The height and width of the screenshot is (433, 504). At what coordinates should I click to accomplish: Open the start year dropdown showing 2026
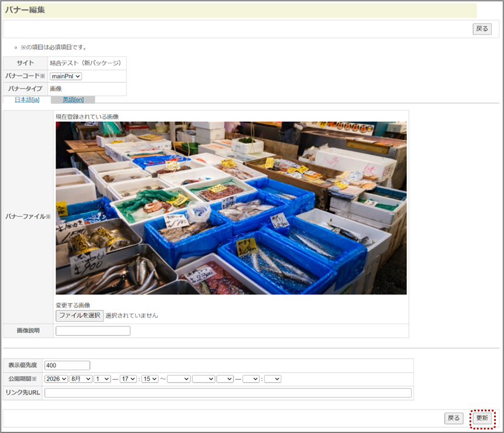[56, 379]
